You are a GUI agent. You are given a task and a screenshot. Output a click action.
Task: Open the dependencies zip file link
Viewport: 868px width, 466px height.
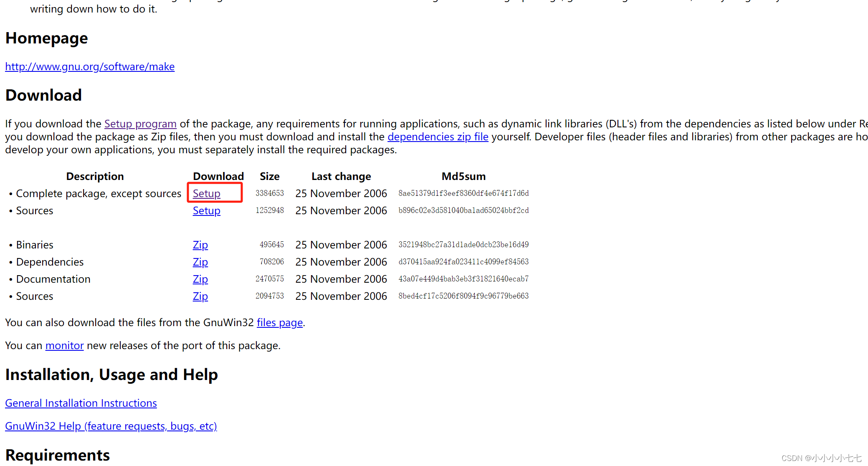pos(438,137)
